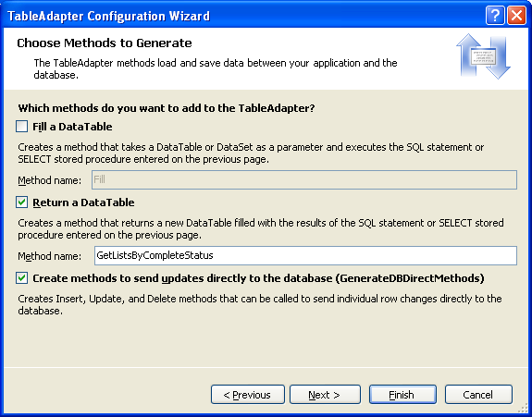
Task: Uncheck the Return a DataTable checkbox
Action: coord(21,202)
